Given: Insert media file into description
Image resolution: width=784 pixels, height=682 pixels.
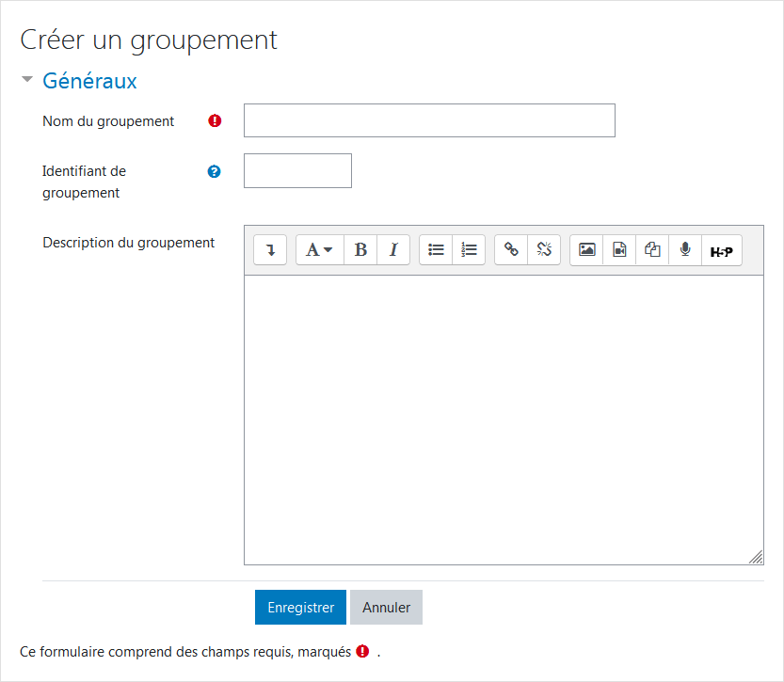Looking at the screenshot, I should pyautogui.click(x=619, y=250).
